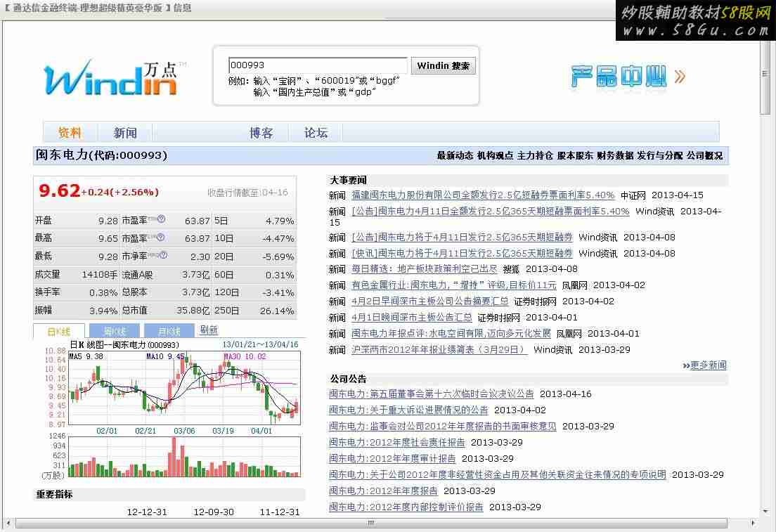Viewport: 776px width, 532px height.
Task: Open the 博客 navigation tab
Action: click(261, 133)
